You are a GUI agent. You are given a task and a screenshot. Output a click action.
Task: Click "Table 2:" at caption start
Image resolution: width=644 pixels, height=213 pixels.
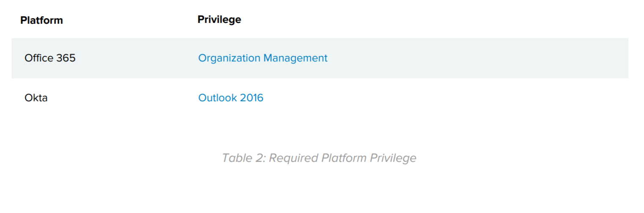(x=244, y=158)
